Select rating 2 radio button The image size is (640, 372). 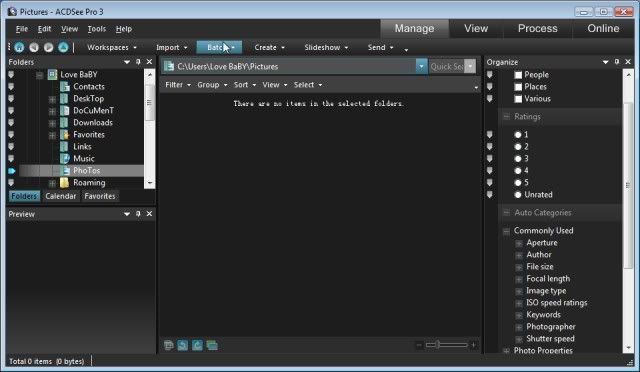(x=518, y=147)
